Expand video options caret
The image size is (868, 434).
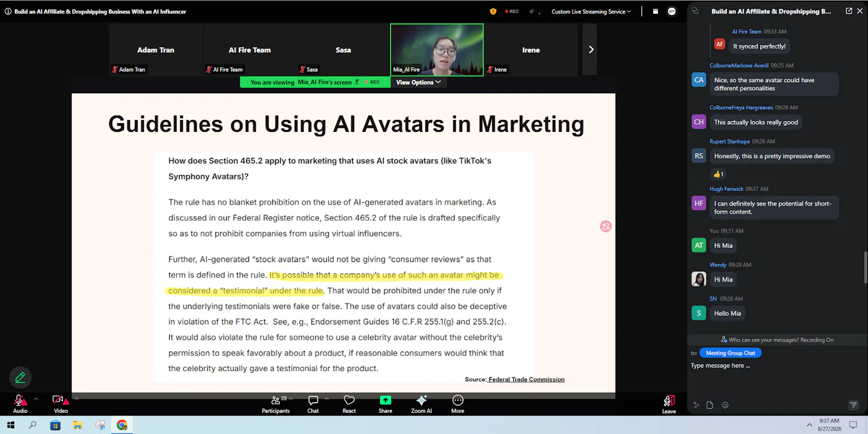pos(77,399)
